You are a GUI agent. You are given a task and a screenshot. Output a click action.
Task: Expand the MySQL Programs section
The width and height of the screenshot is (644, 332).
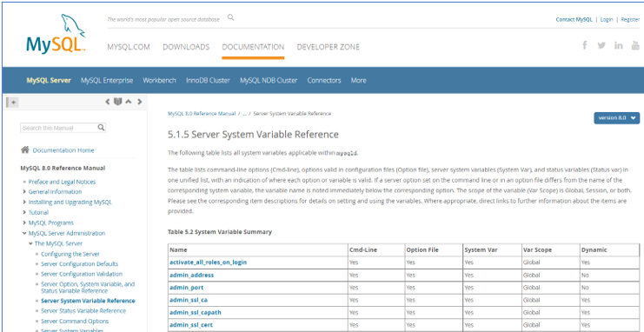pyautogui.click(x=24, y=222)
